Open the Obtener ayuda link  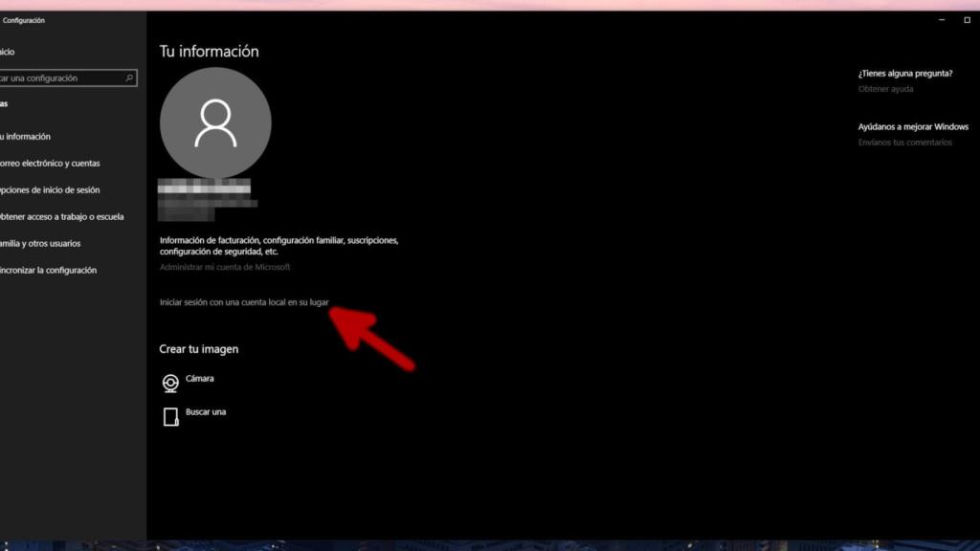(885, 89)
